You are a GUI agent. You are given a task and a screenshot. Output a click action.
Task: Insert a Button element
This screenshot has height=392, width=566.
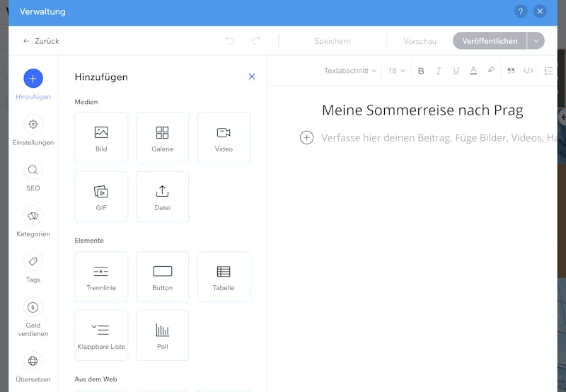pos(163,277)
